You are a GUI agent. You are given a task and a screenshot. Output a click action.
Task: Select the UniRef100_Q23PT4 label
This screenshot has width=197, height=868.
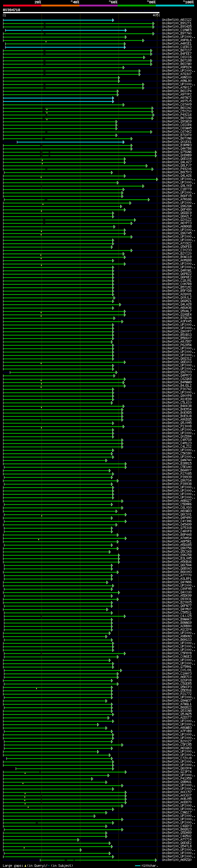coord(177,772)
